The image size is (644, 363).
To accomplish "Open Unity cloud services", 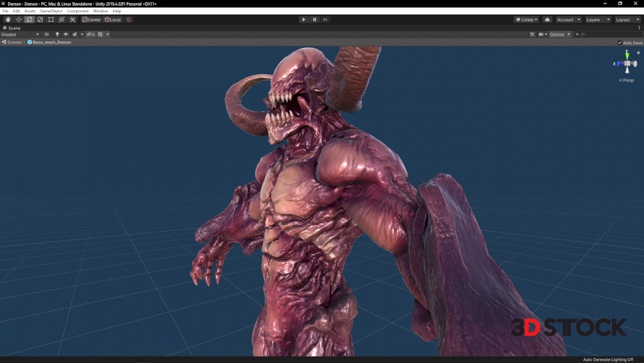I will click(547, 20).
